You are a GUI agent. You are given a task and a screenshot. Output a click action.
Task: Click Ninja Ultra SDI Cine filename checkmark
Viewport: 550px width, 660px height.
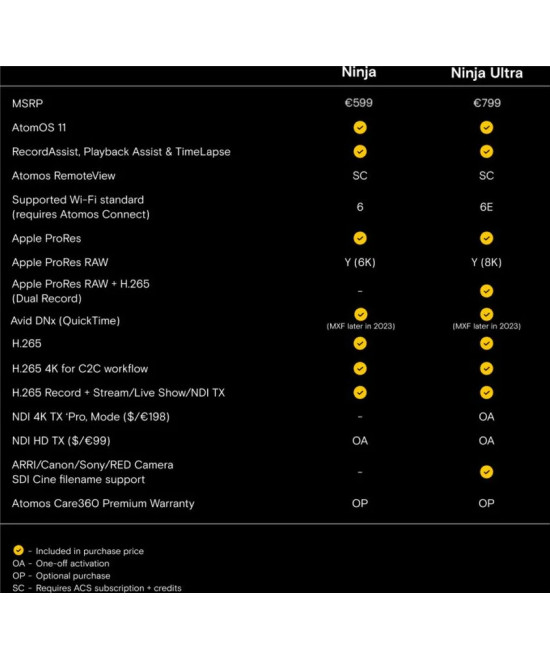[x=486, y=472]
